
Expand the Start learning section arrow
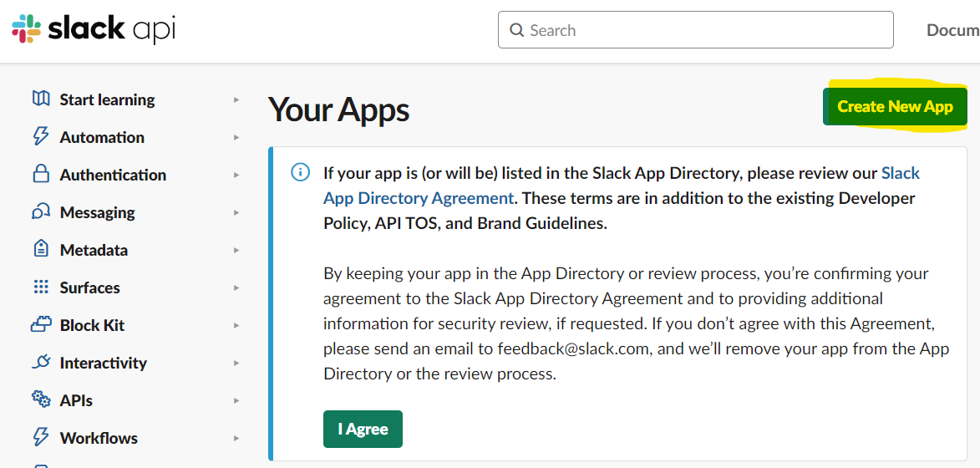click(x=236, y=99)
